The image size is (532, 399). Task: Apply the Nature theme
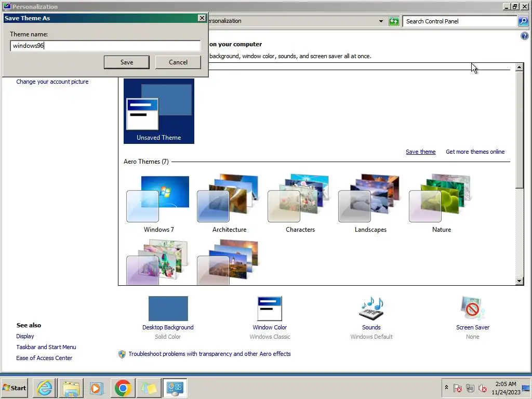[442, 204]
